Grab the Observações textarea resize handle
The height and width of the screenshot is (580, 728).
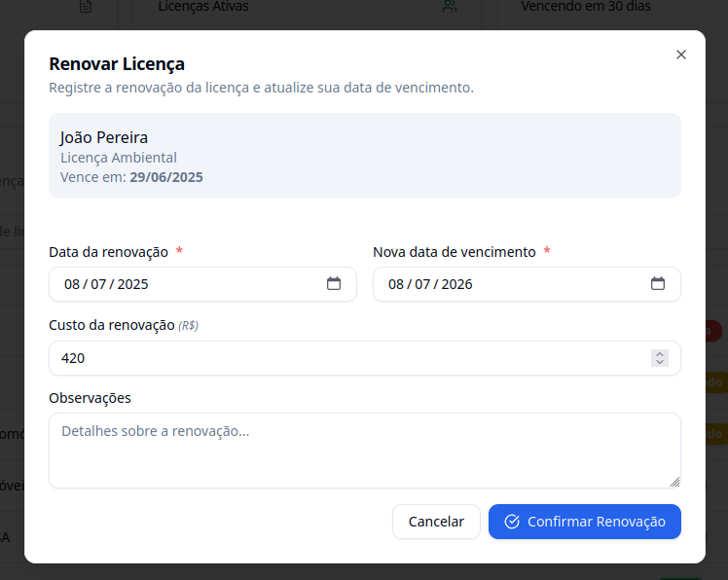(x=674, y=482)
